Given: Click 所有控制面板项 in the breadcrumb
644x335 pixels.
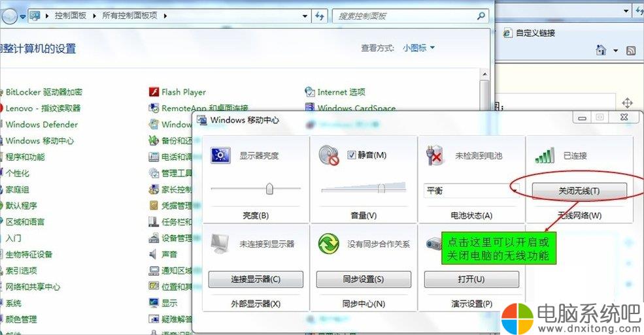Looking at the screenshot, I should pyautogui.click(x=130, y=16).
